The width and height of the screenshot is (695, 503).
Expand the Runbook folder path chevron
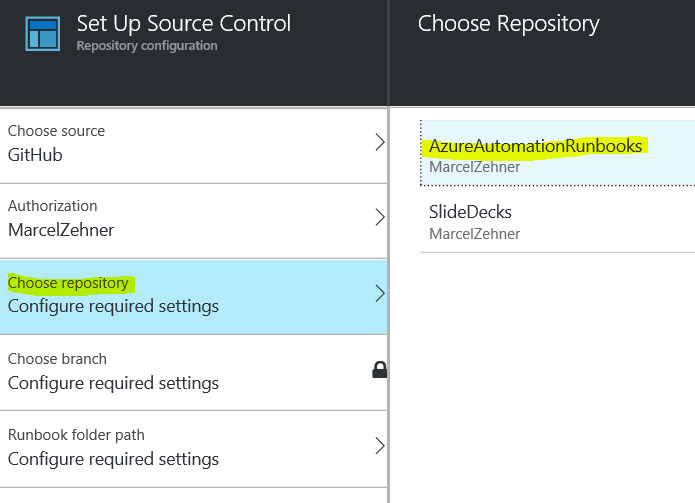pos(379,446)
